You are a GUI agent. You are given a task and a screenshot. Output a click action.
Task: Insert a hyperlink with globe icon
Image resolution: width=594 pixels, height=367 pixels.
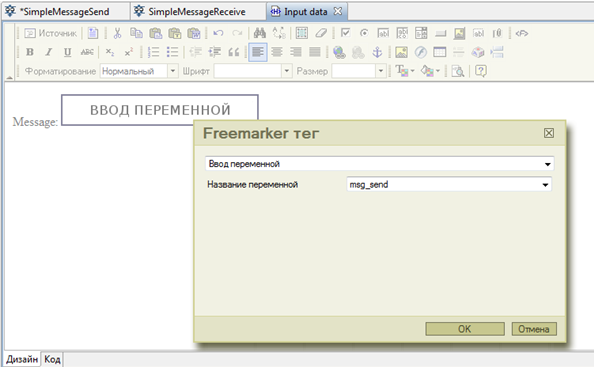tap(339, 52)
